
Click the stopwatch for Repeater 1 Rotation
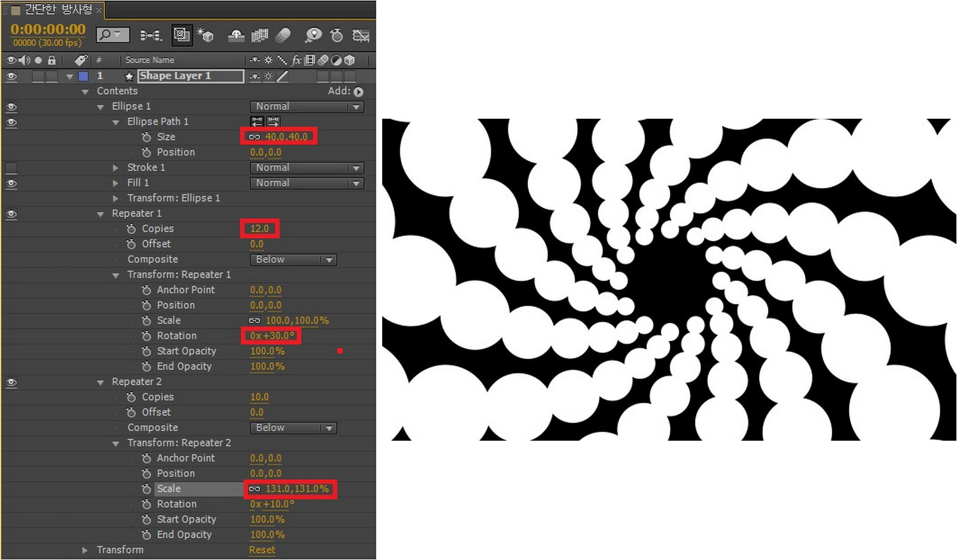pos(146,336)
